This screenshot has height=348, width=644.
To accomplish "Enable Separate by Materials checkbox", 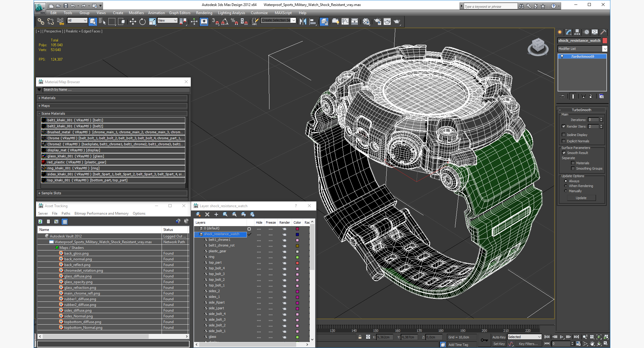I will 573,163.
